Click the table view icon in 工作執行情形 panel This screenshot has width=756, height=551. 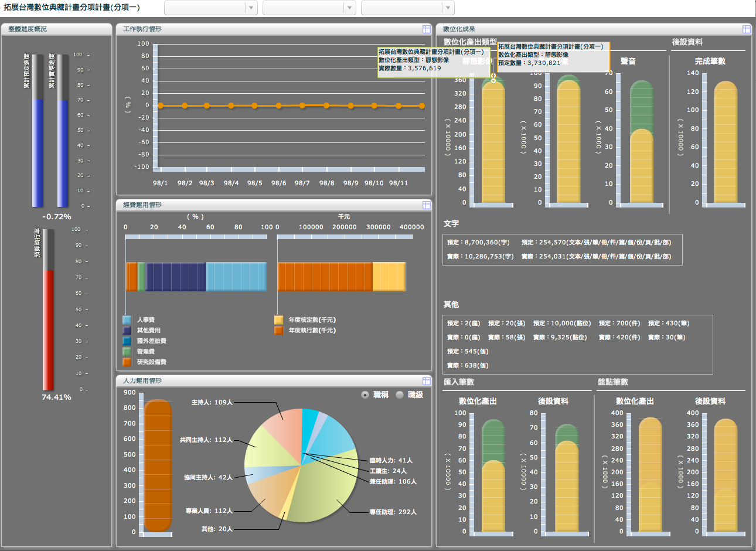pos(426,29)
